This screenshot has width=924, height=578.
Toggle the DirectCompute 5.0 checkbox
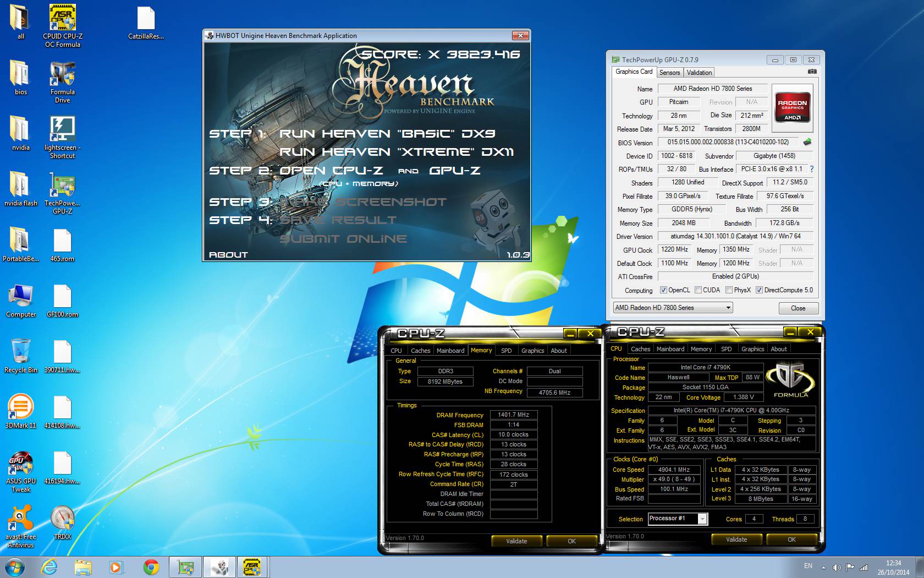point(759,290)
